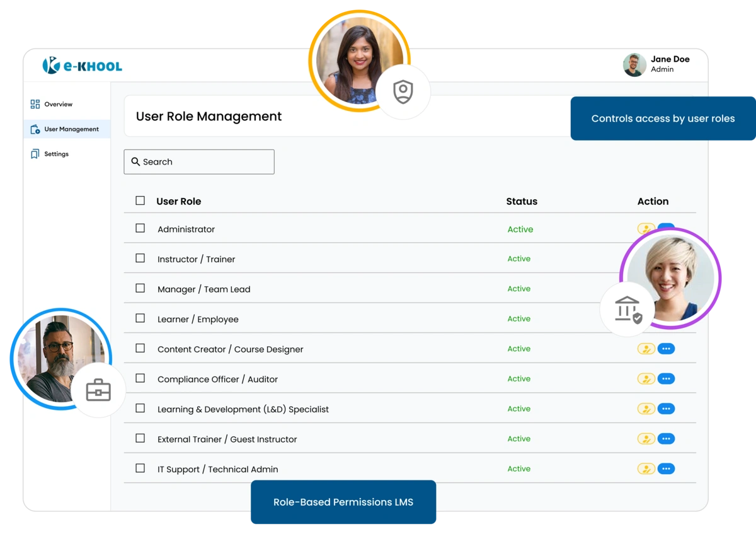This screenshot has width=756, height=534.
Task: Click the shield badge icon below top avatar
Action: click(403, 91)
